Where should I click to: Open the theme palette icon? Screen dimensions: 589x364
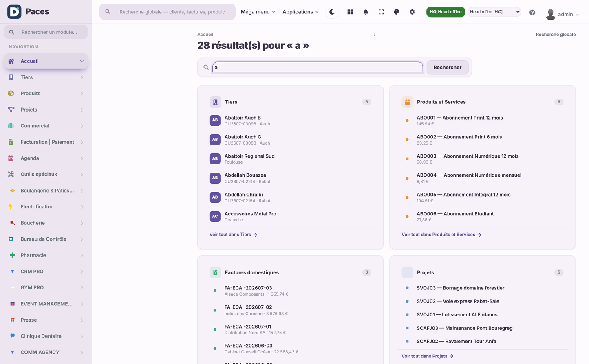coord(397,12)
